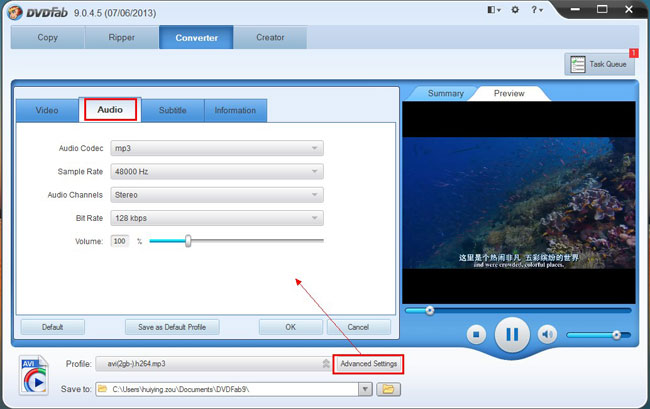This screenshot has height=409, width=650.
Task: Adjust the audio Volume slider handle
Action: point(188,241)
